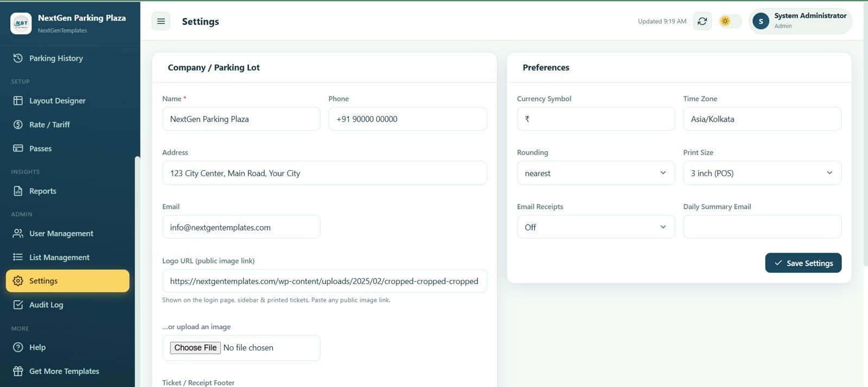Screen dimensions: 868x387
Task: Refresh data using the refresh icon
Action: 703,21
